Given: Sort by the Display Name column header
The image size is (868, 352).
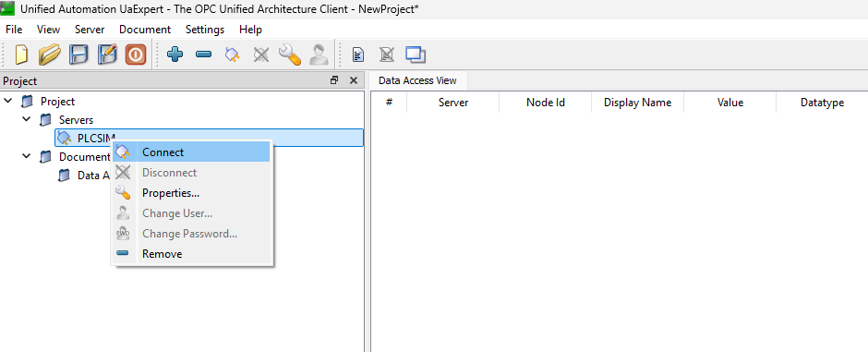Looking at the screenshot, I should tap(638, 103).
